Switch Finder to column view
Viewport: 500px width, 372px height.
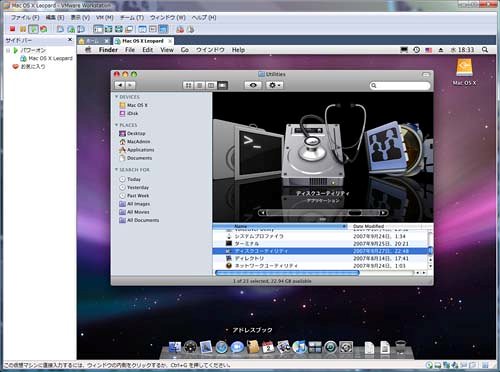(211, 85)
